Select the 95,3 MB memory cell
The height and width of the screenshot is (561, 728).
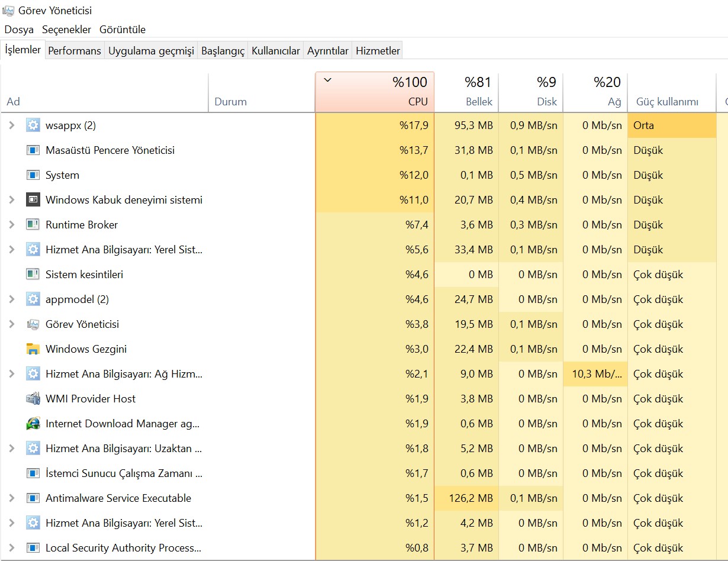(466, 125)
